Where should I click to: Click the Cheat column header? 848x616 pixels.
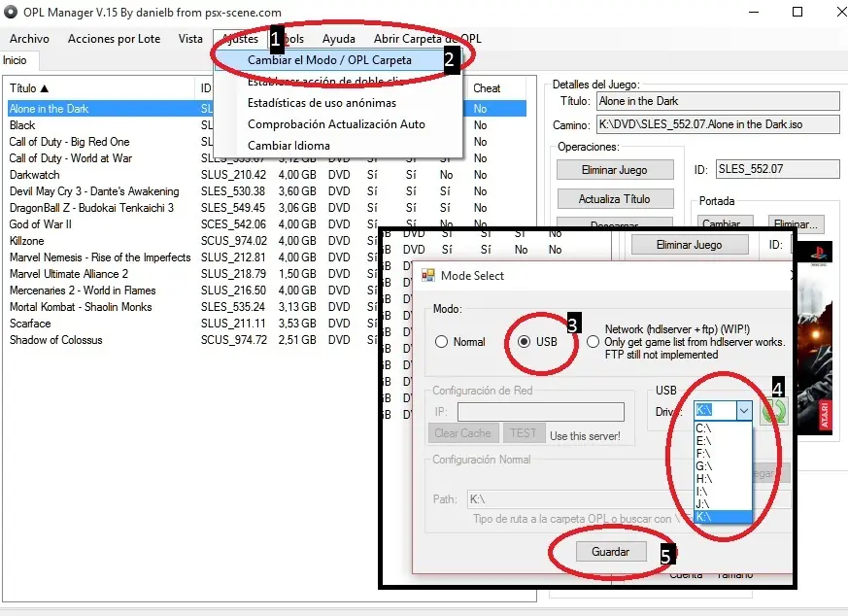tap(495, 88)
